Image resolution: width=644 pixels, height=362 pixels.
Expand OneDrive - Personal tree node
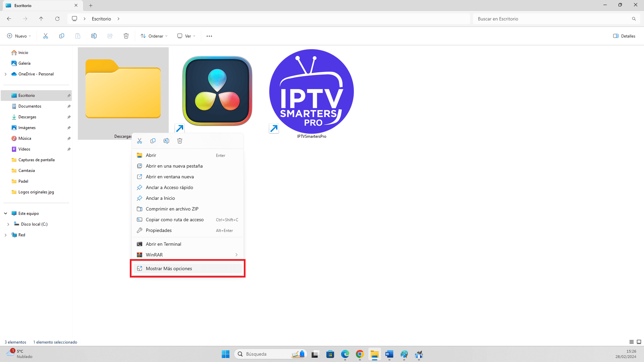tap(5, 74)
